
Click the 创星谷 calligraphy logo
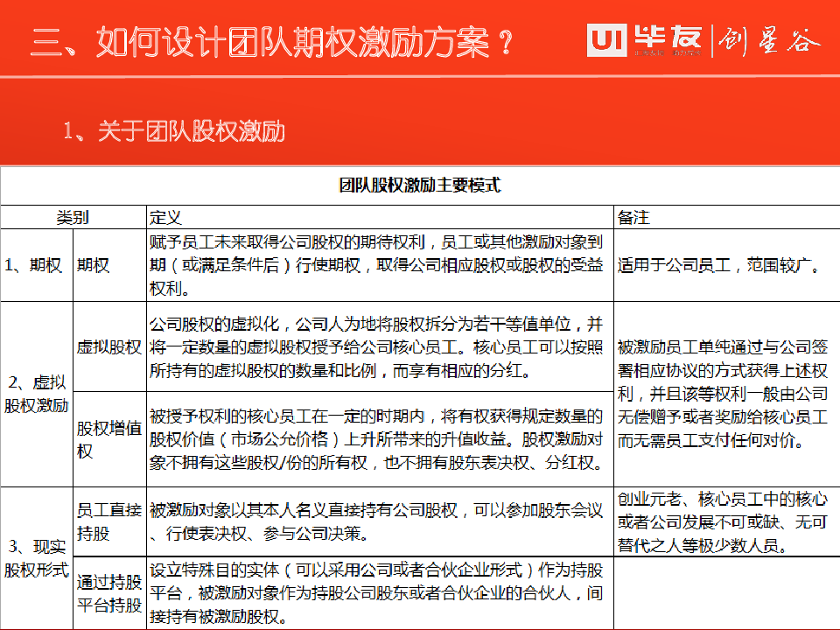tap(770, 41)
